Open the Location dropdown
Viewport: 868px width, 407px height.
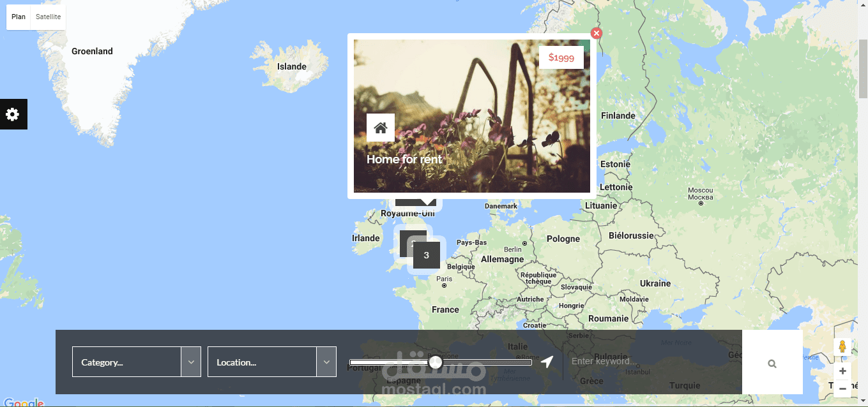coord(272,362)
